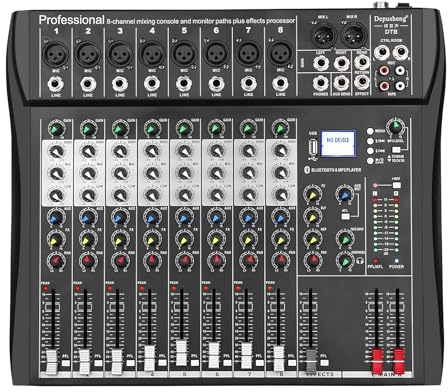448x392 pixels.
Task: Toggle PFL button on the EFFECTS strip
Action: (324, 363)
